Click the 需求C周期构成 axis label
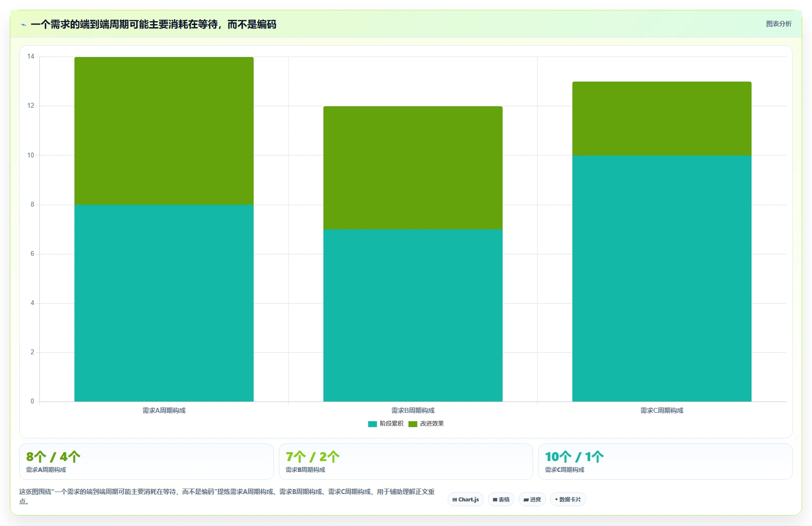 click(x=662, y=410)
